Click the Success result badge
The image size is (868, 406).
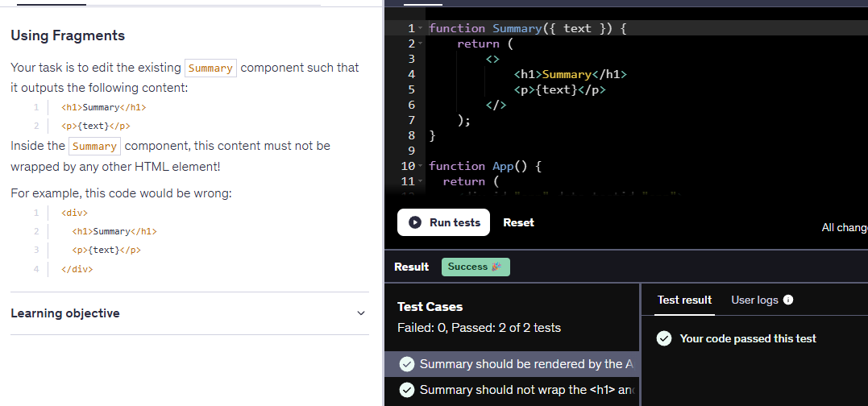pos(475,267)
